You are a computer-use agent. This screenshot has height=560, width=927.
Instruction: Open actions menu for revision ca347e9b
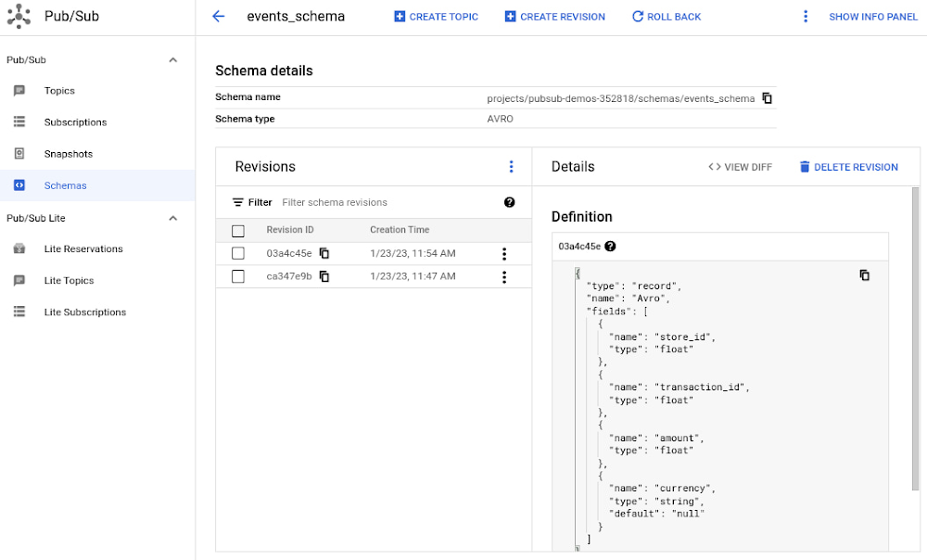click(504, 276)
